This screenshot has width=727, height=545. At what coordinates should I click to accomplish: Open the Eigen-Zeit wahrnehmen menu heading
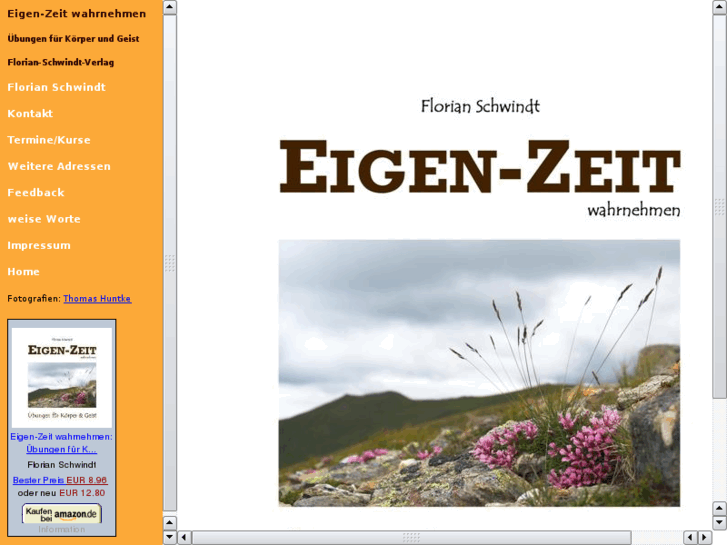point(77,14)
